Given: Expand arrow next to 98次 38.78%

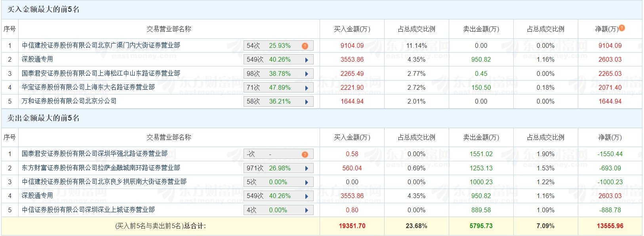Looking at the screenshot, I should [307, 74].
